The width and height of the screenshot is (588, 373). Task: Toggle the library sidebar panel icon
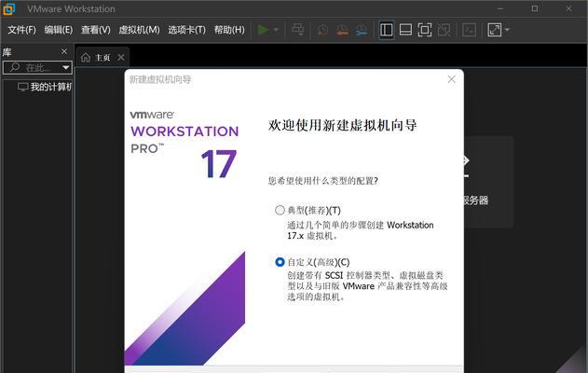pyautogui.click(x=386, y=30)
